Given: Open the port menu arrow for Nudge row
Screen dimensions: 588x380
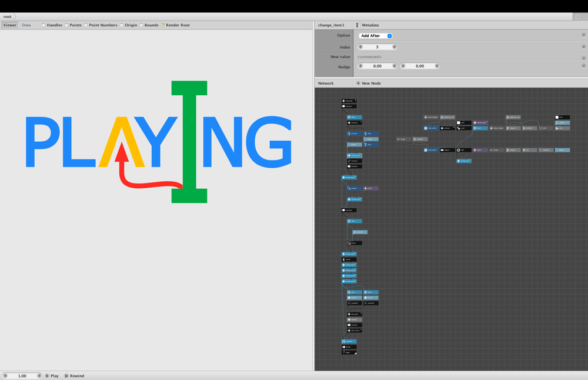Looking at the screenshot, I should (x=583, y=66).
